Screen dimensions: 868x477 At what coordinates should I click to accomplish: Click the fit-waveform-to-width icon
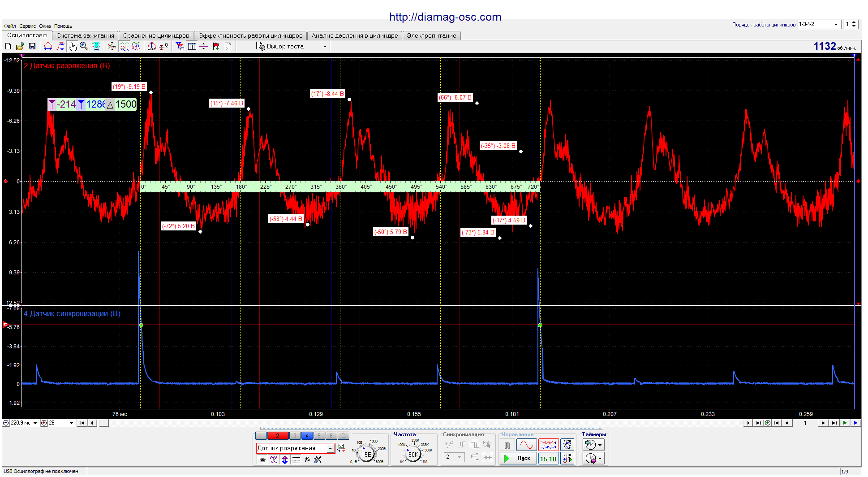tap(96, 46)
